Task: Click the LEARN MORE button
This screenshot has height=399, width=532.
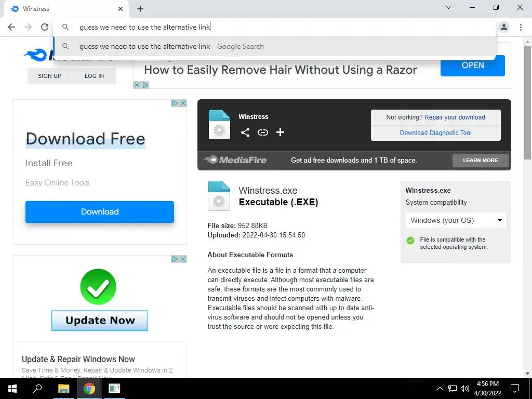Action: (481, 160)
